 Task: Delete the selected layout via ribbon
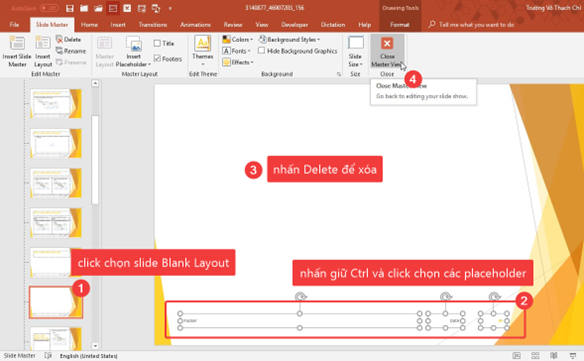pyautogui.click(x=68, y=39)
